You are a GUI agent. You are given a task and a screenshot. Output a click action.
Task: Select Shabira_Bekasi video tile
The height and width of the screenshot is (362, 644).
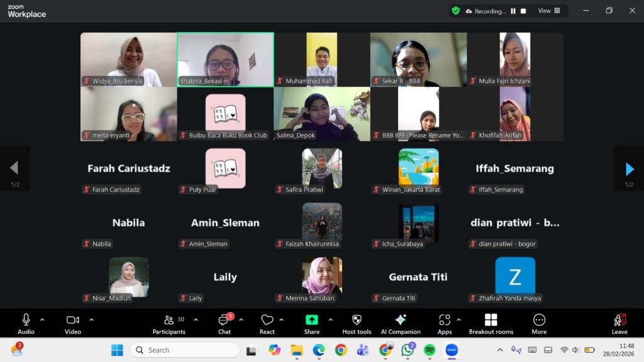[225, 59]
